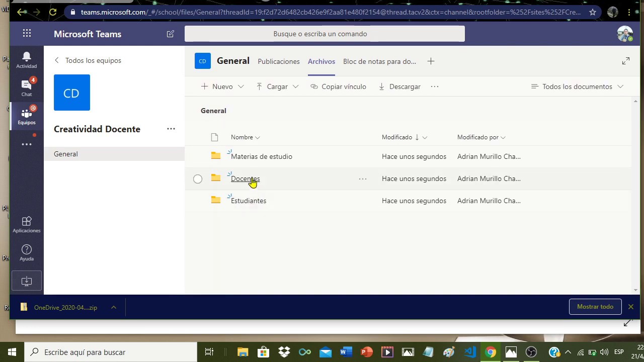Viewport: 644px width, 362px height.
Task: Launch PowerPoint from the taskbar
Action: 366,352
